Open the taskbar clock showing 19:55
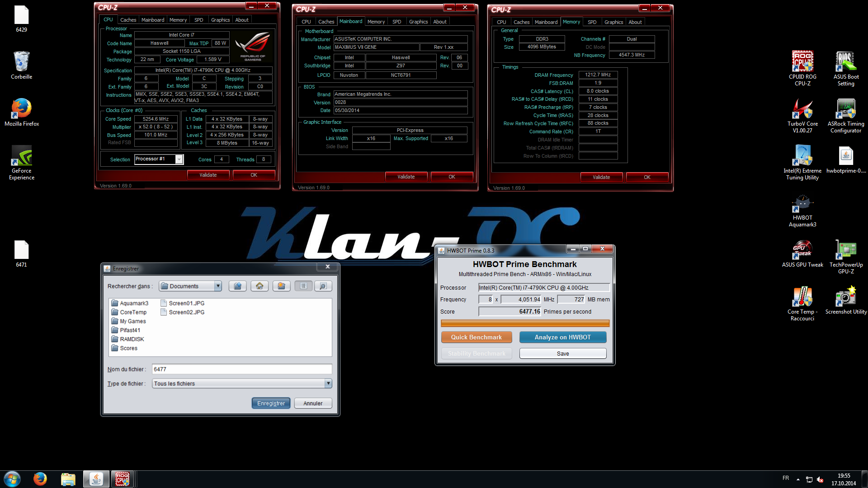The image size is (868, 488). (844, 479)
